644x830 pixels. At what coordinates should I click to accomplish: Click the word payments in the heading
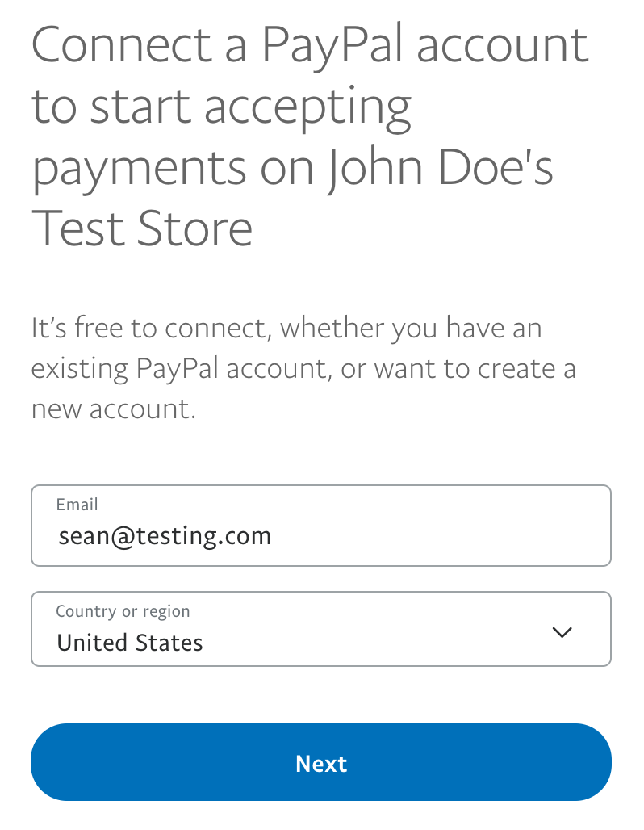[140, 167]
